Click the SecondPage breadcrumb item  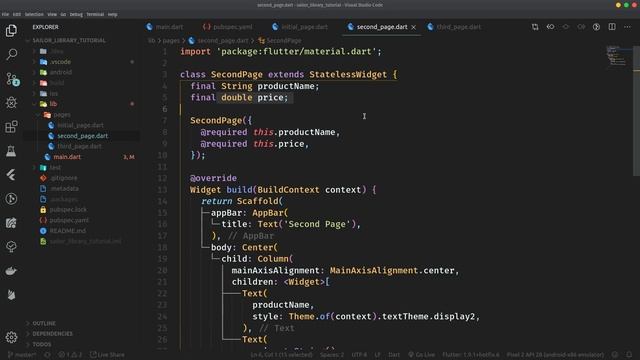click(x=280, y=40)
